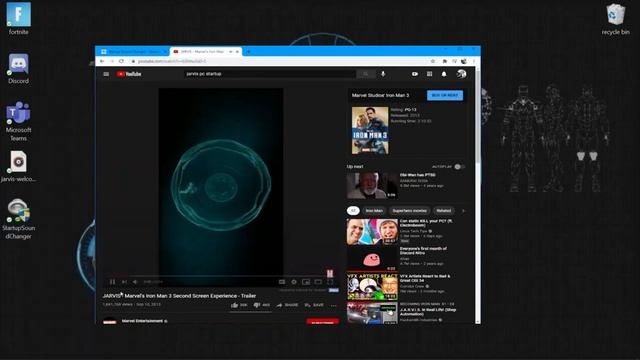Enable miniplayer mode in video controls
This screenshot has height=360, width=640.
tap(306, 282)
